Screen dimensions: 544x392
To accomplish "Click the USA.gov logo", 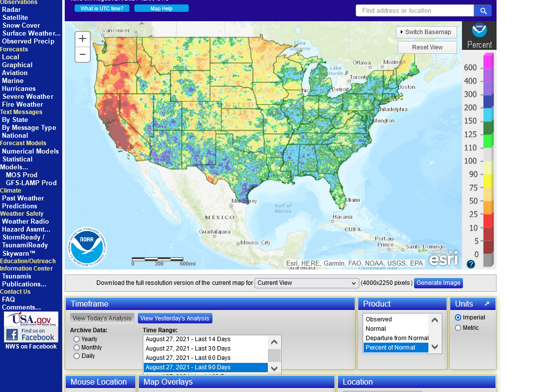I will click(x=31, y=319).
